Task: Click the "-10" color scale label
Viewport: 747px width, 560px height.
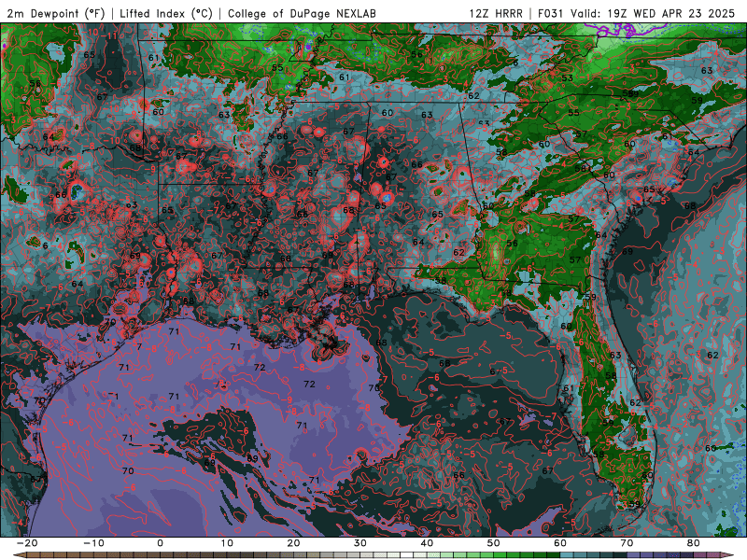Action: (x=93, y=543)
